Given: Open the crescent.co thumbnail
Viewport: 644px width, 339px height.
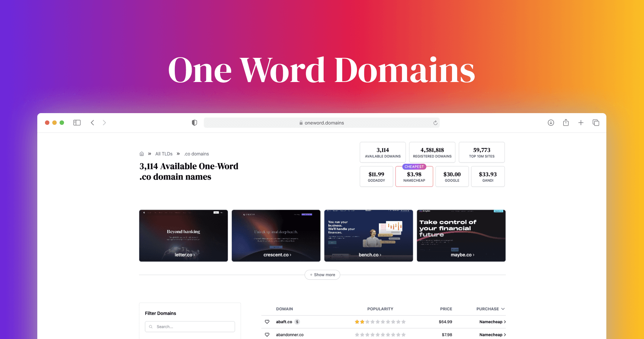Looking at the screenshot, I should click(x=276, y=236).
